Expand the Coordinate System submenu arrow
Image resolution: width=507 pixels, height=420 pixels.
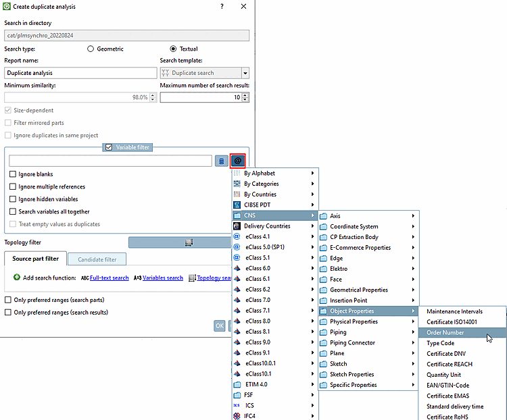[x=413, y=226]
